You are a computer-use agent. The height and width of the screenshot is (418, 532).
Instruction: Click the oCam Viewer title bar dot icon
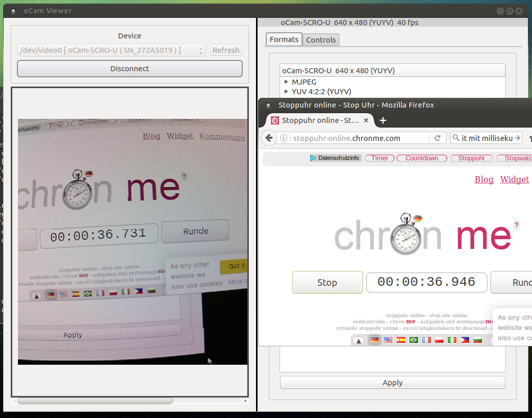click(x=13, y=11)
